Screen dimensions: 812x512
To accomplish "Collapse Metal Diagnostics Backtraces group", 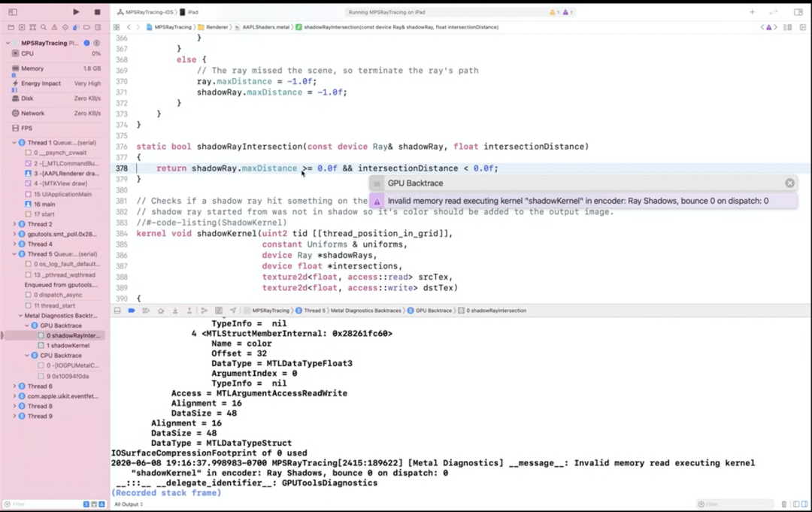I will pos(21,315).
